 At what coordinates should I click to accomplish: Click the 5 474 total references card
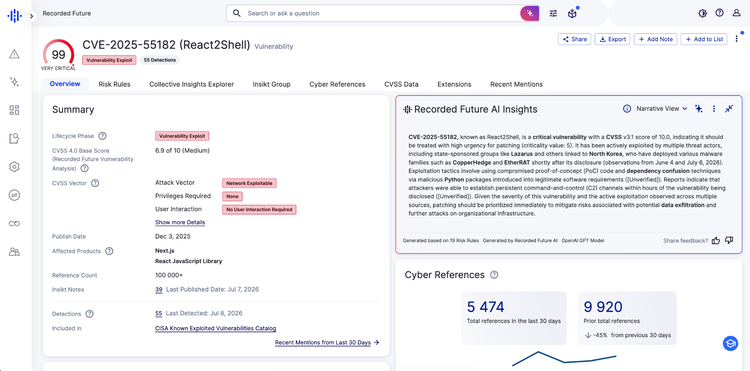pyautogui.click(x=514, y=318)
